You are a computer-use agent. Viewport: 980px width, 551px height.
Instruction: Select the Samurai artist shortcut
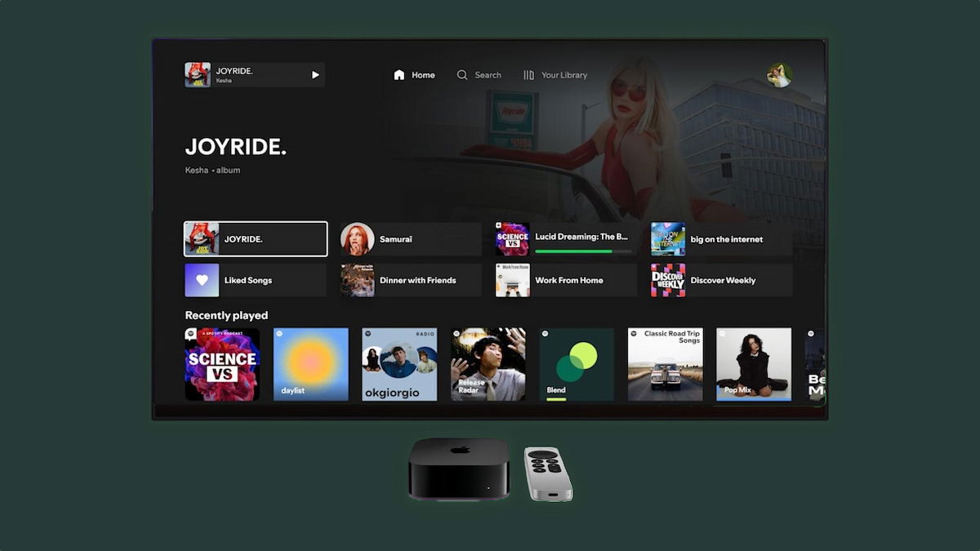(411, 239)
